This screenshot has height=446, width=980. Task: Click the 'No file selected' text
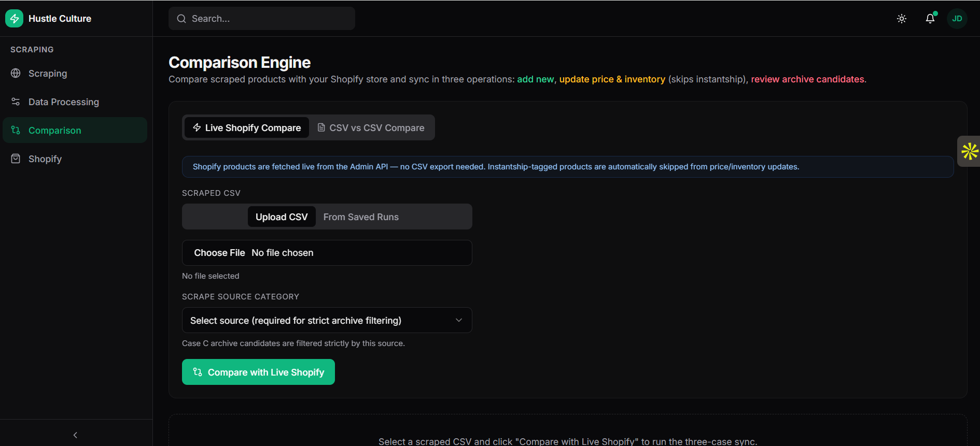pos(211,276)
